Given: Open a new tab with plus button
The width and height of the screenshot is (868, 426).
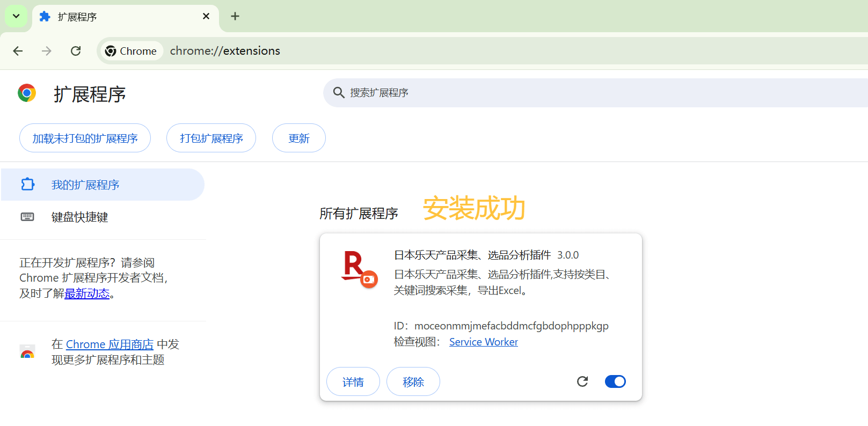Looking at the screenshot, I should [x=235, y=17].
